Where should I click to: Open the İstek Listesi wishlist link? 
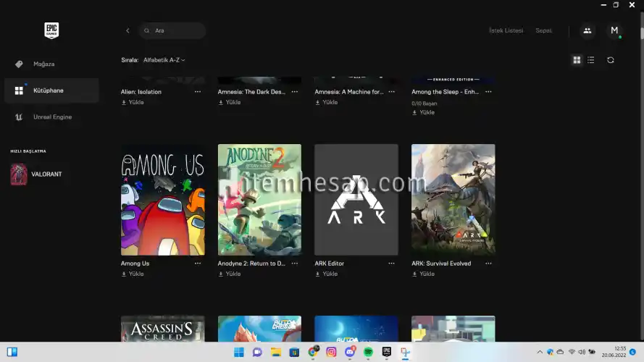[x=506, y=30]
